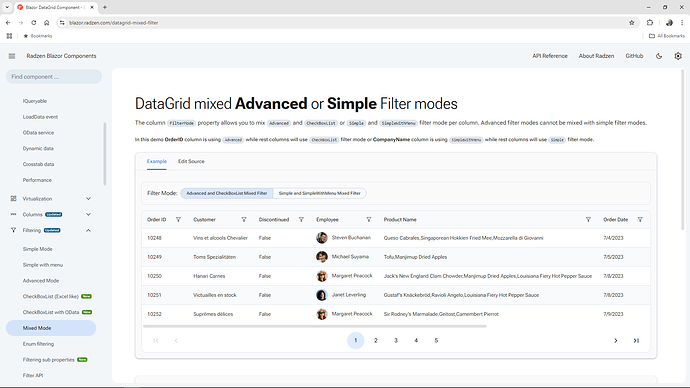Open the API Reference link
Image resolution: width=690 pixels, height=388 pixels.
coord(550,56)
